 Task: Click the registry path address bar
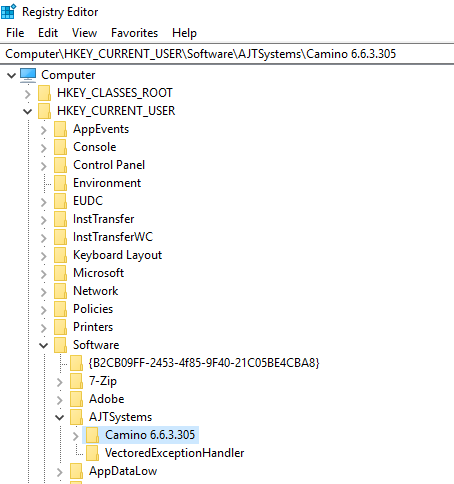(227, 54)
